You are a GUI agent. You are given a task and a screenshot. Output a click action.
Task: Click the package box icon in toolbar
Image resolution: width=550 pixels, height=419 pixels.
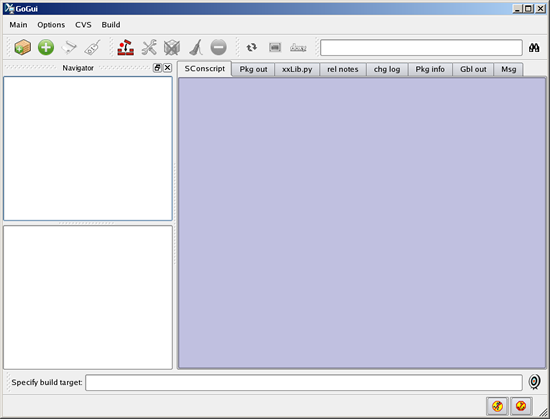[x=23, y=47]
